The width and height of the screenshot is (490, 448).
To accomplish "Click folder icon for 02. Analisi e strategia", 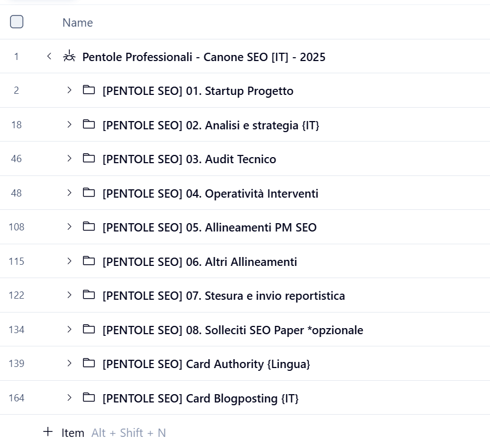I will (x=89, y=124).
